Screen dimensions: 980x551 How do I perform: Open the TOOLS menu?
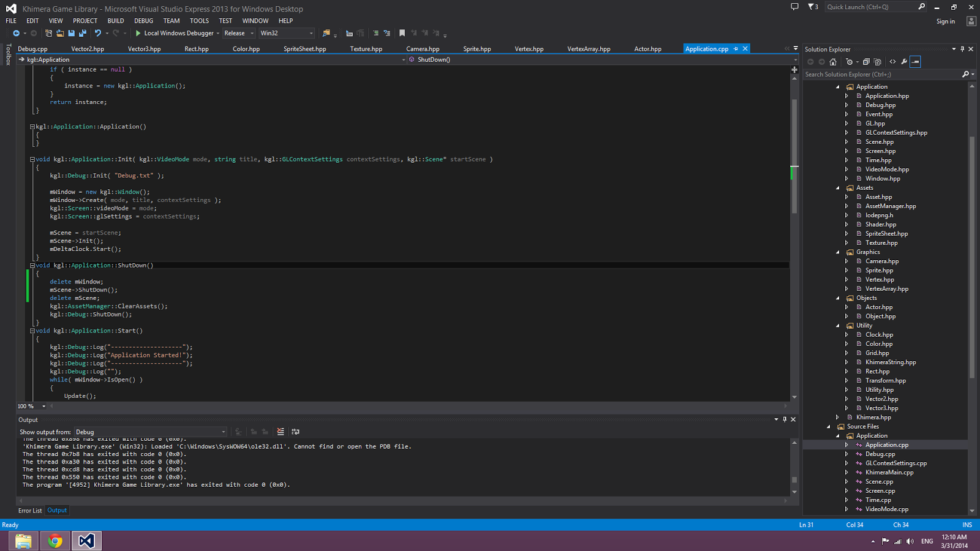[199, 21]
